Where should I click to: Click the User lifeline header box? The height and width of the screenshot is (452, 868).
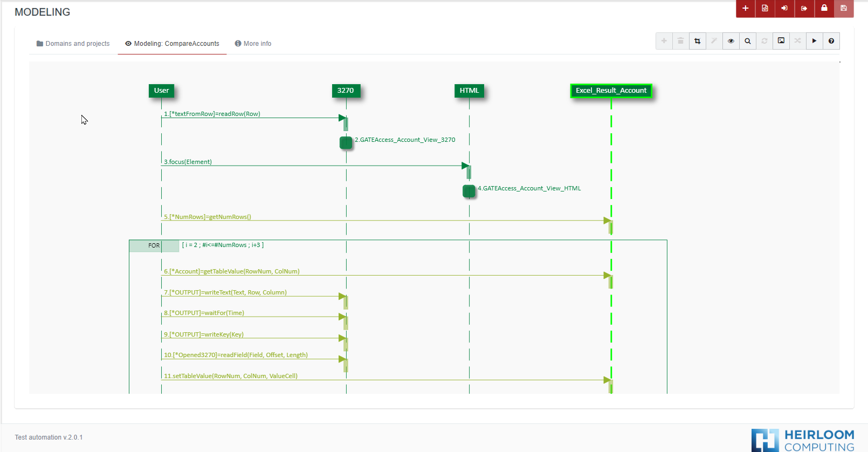(x=161, y=91)
